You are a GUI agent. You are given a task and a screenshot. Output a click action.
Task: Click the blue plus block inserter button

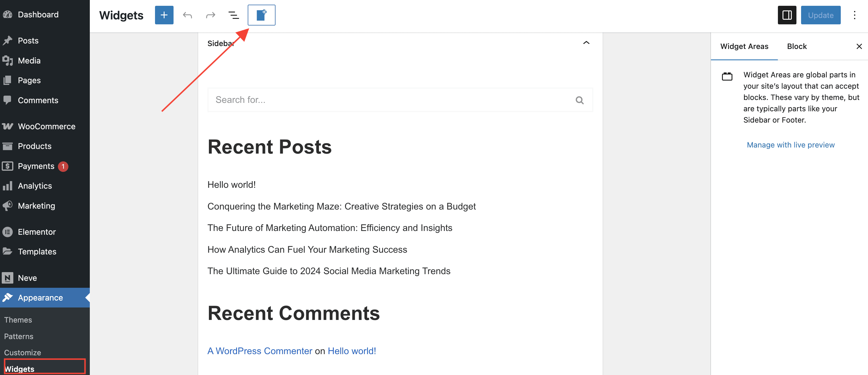coord(164,15)
